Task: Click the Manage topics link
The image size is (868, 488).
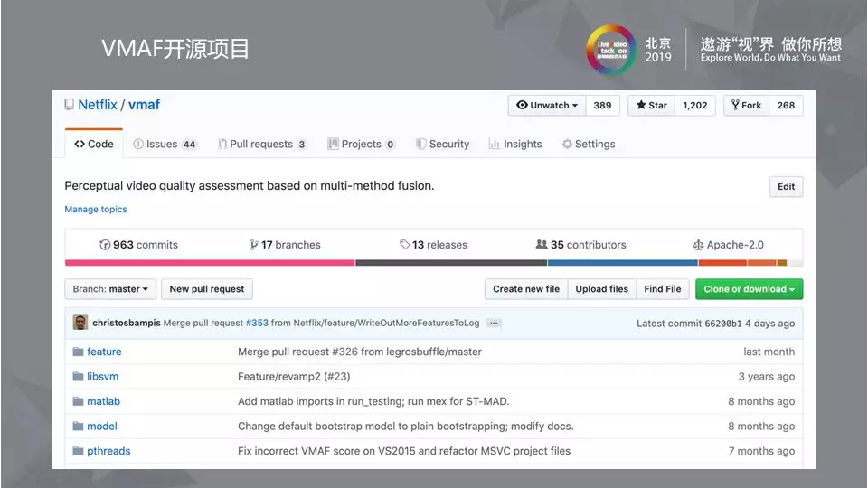Action: point(96,209)
